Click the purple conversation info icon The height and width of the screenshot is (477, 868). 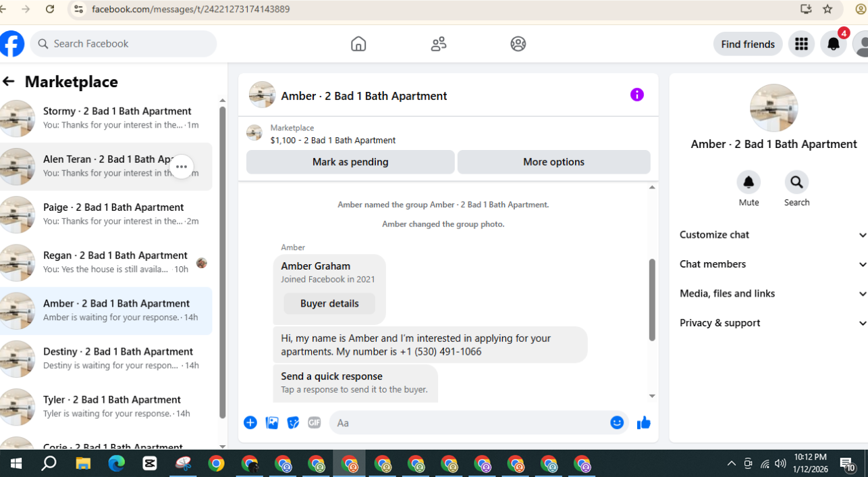pos(637,95)
